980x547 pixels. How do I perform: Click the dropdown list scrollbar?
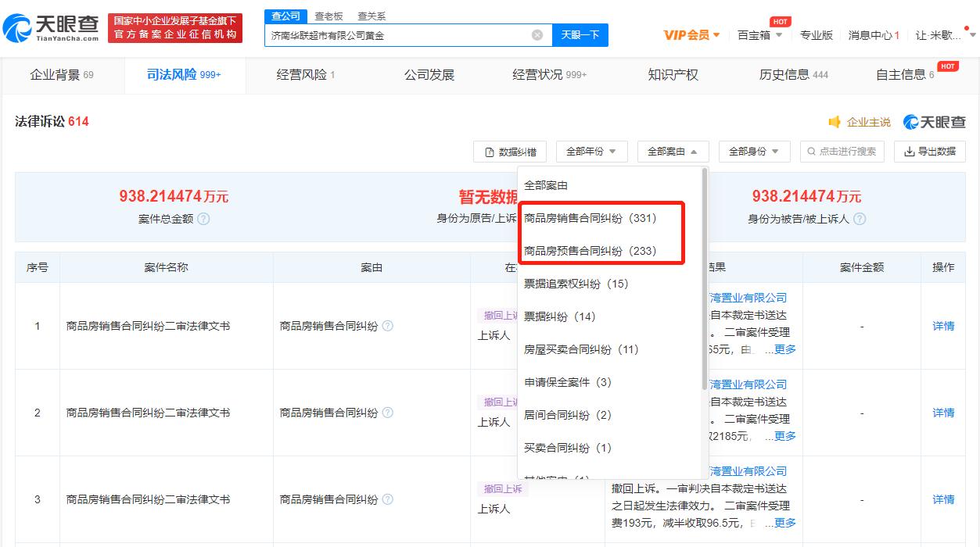pos(705,279)
